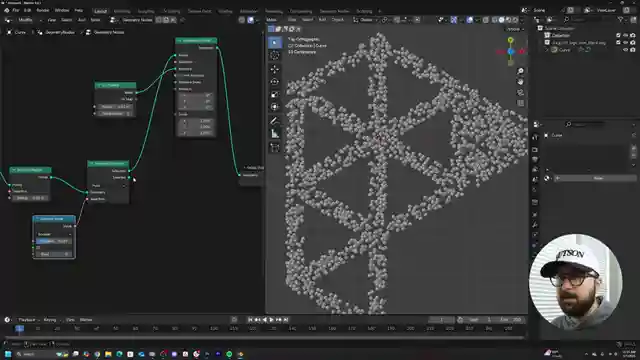Image resolution: width=640 pixels, height=360 pixels.
Task: Toggle Collection exclude checkbox in outliner
Action: [618, 36]
